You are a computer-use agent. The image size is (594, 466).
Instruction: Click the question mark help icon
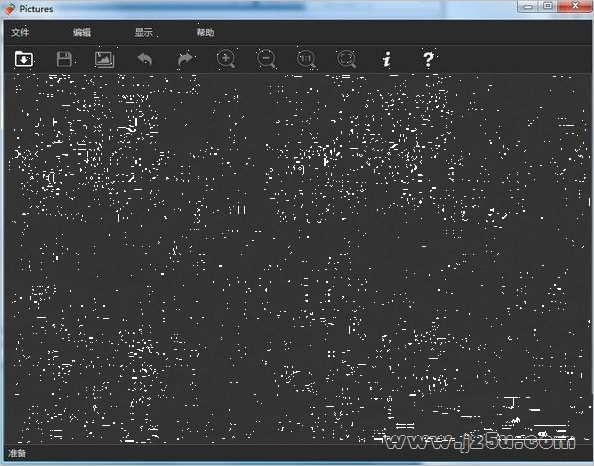coord(428,59)
